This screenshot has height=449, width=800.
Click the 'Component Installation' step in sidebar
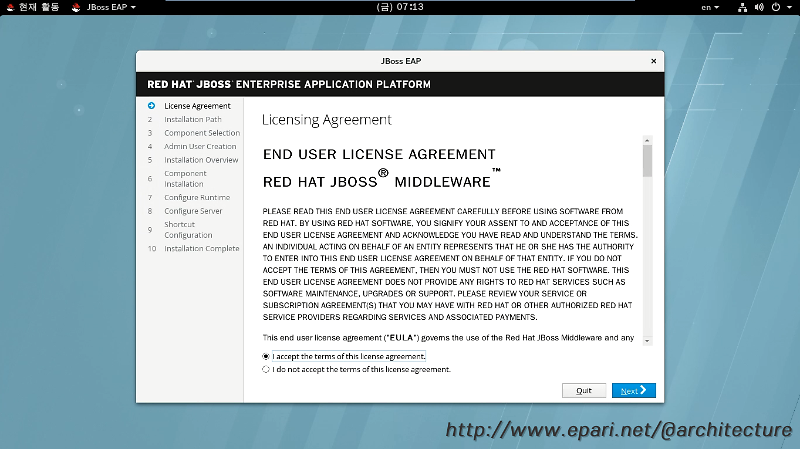pyautogui.click(x=185, y=179)
